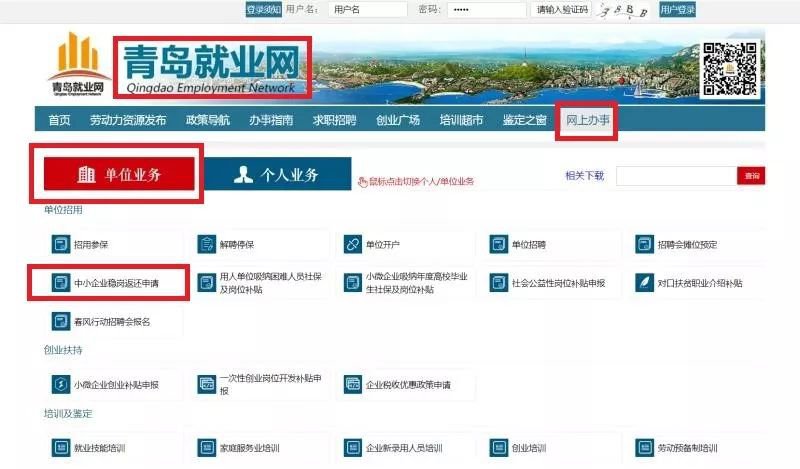The height and width of the screenshot is (469, 800).
Task: Open the 相关下载 link
Action: pos(584,176)
